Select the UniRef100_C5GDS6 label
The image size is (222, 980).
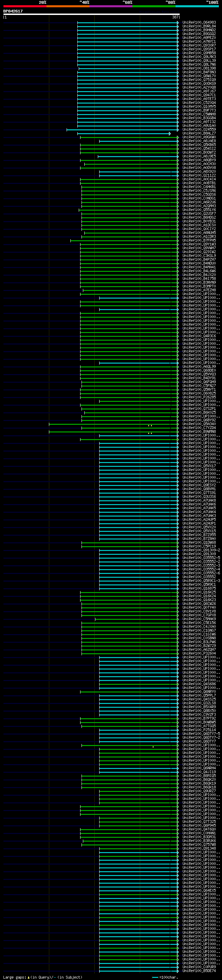click(x=199, y=194)
